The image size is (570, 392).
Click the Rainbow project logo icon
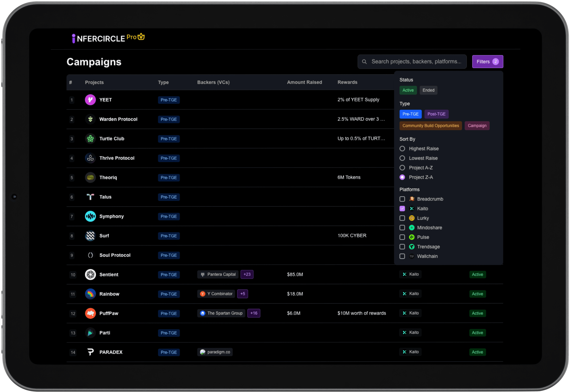point(90,294)
